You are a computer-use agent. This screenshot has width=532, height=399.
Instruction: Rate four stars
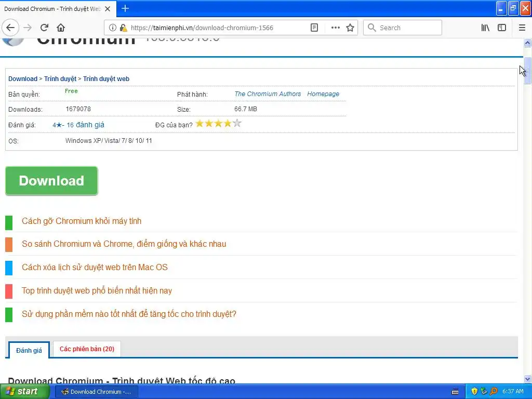point(228,124)
